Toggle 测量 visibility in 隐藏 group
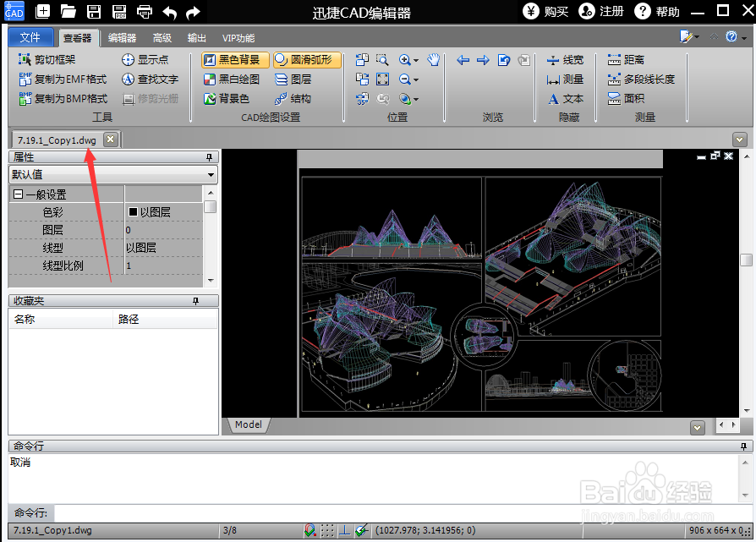Viewport: 756px width, 542px height. tap(565, 79)
